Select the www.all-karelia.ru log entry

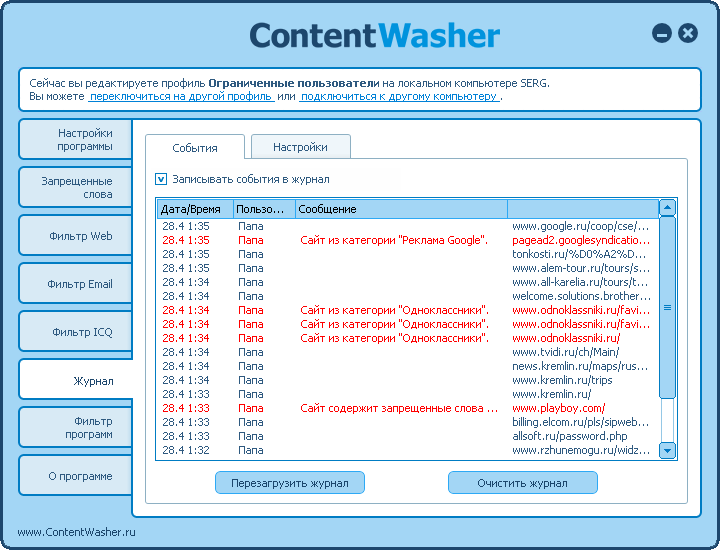pos(407,282)
